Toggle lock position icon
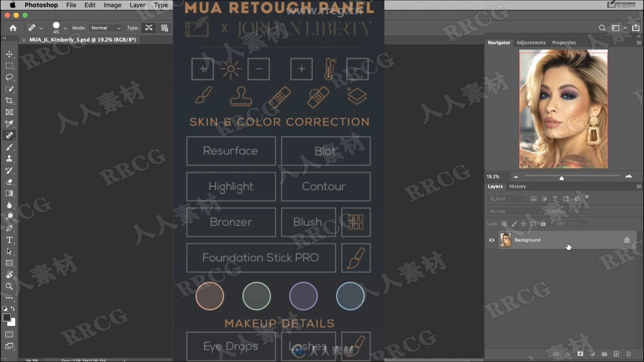Image resolution: width=644 pixels, height=362 pixels. point(524,224)
